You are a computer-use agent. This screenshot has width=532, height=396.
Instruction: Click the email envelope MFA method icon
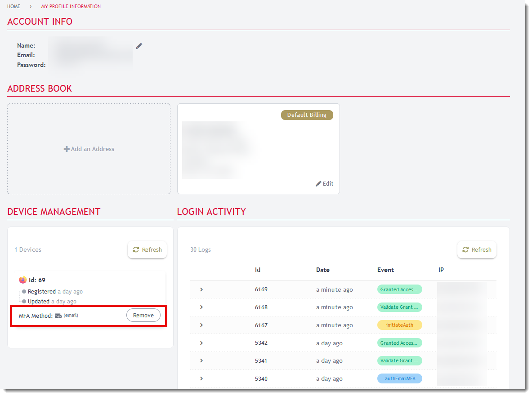pyautogui.click(x=58, y=316)
